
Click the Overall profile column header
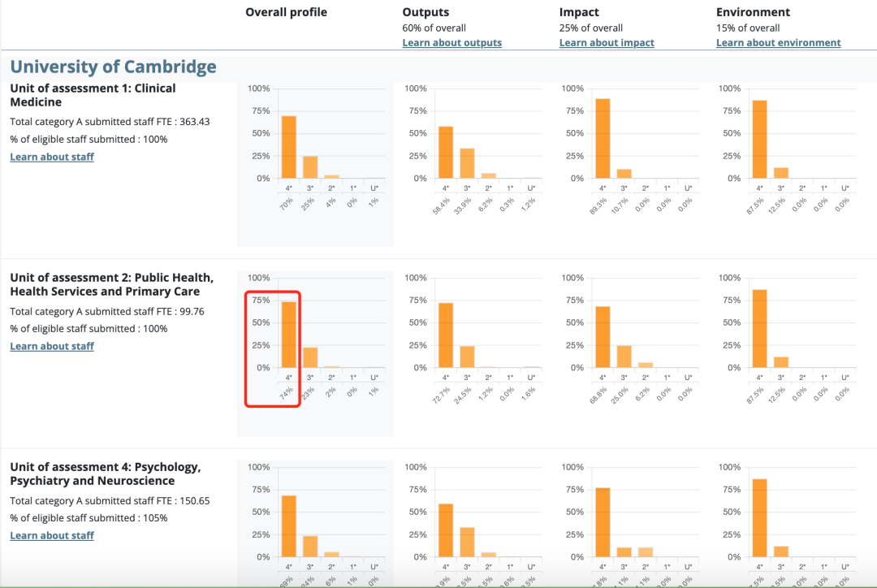tap(286, 12)
